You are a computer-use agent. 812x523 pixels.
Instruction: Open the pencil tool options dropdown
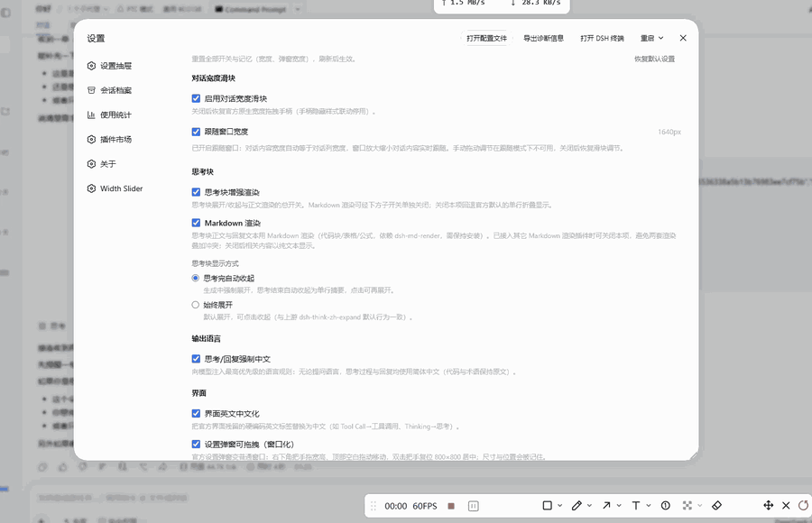click(x=589, y=505)
